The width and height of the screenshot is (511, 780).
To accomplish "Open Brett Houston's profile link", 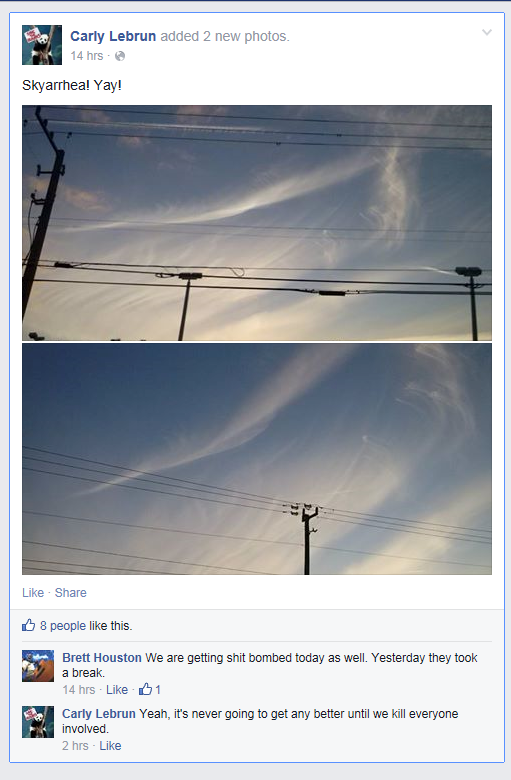I will click(102, 658).
